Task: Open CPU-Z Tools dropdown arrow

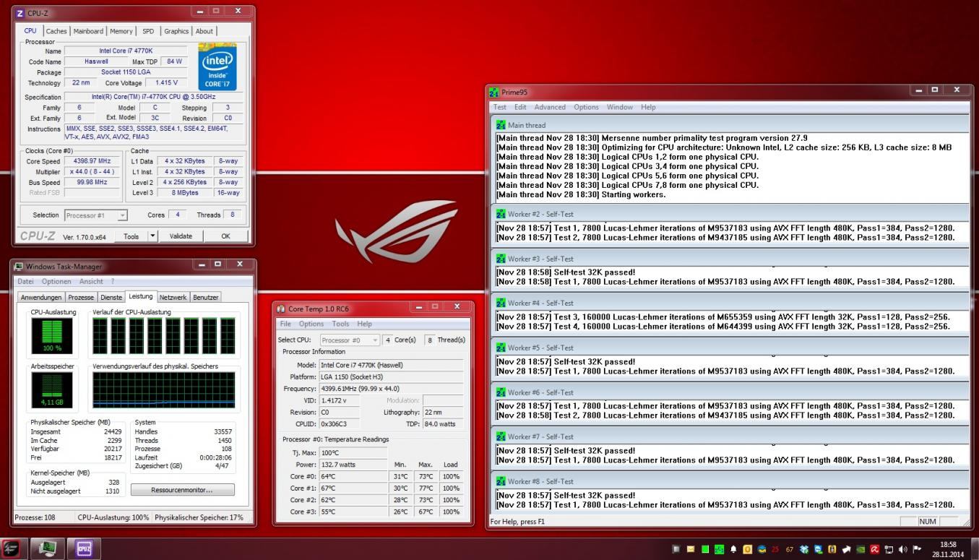Action: pyautogui.click(x=152, y=236)
